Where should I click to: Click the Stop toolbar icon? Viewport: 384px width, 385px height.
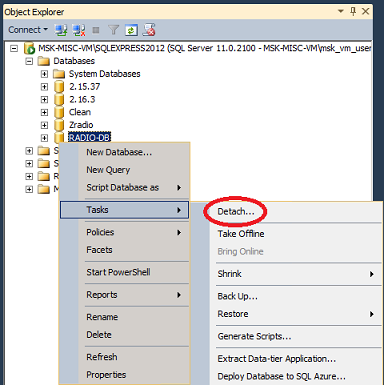click(96, 30)
